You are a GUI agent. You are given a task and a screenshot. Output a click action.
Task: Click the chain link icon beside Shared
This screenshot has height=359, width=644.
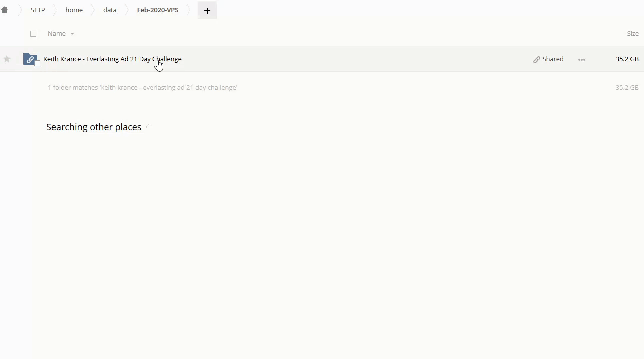tap(536, 59)
